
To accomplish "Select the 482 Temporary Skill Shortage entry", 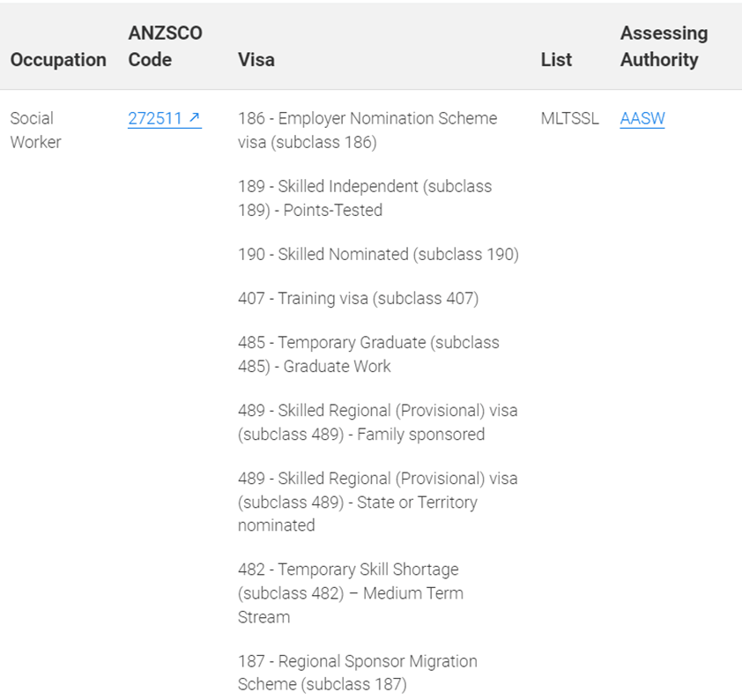I will [x=350, y=593].
